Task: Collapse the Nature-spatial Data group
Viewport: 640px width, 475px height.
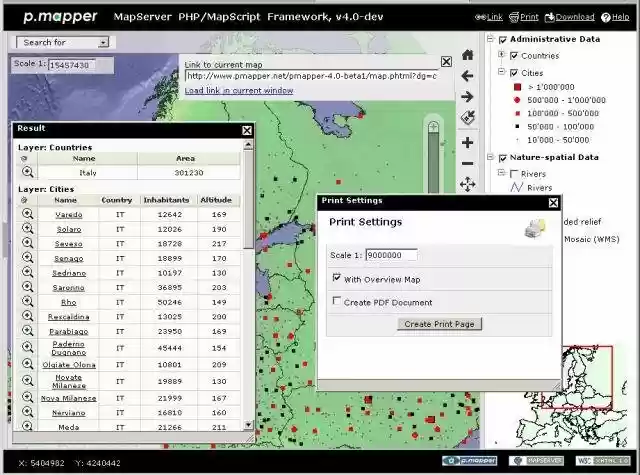Action: tap(491, 157)
